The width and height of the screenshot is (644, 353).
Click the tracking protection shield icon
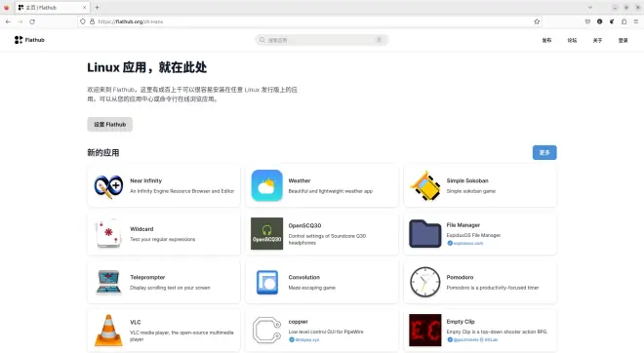(83, 21)
